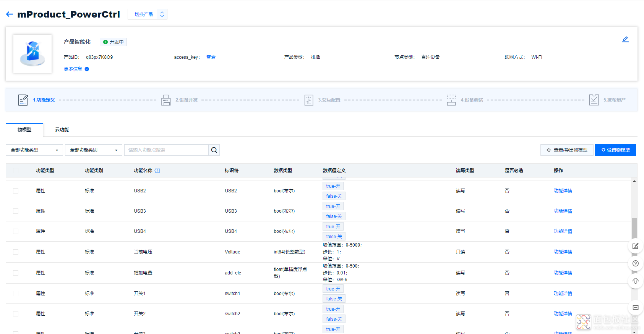644x334 pixels.
Task: Click the floating edit feedback icon
Action: click(x=635, y=246)
